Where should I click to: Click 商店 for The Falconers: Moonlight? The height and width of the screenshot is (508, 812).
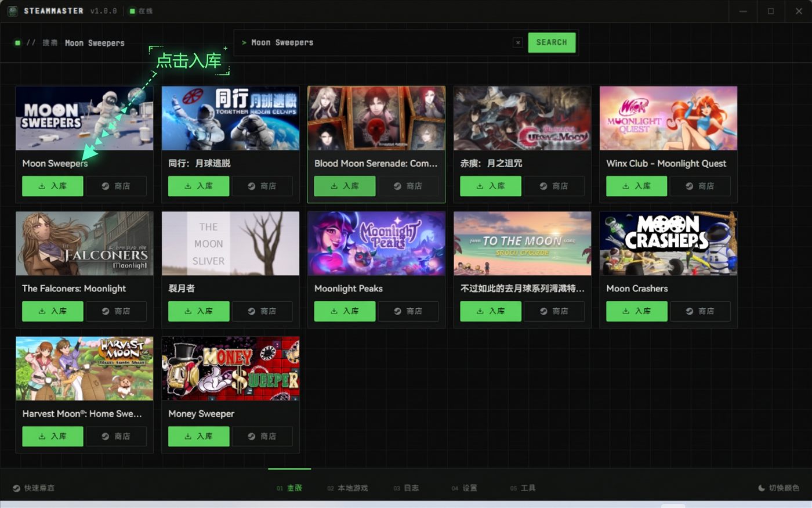click(116, 311)
